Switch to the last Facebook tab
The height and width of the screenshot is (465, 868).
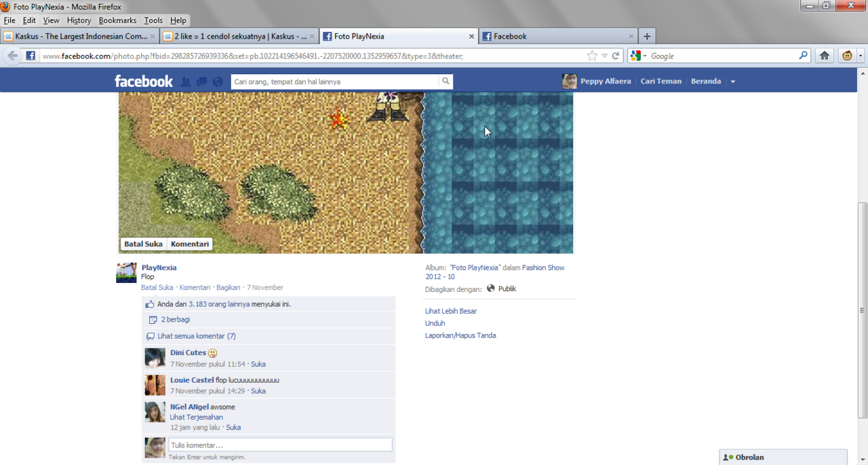pyautogui.click(x=559, y=37)
